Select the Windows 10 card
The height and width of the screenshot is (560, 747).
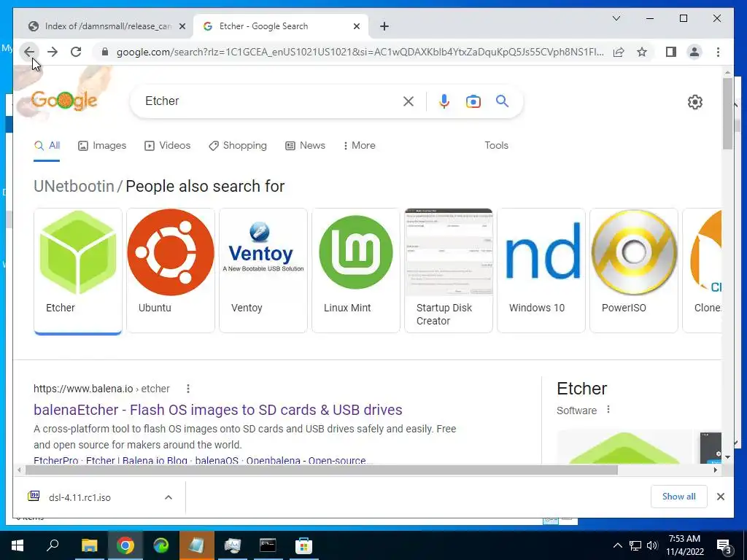coord(541,270)
